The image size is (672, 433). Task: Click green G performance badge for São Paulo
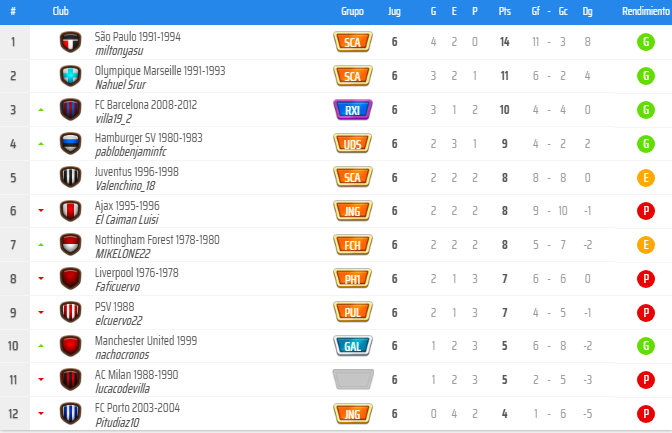646,42
